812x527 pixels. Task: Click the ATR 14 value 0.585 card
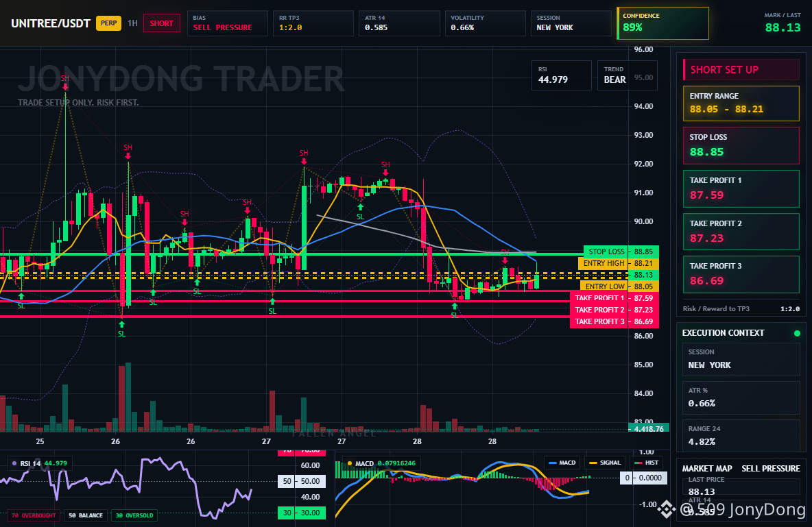399,23
